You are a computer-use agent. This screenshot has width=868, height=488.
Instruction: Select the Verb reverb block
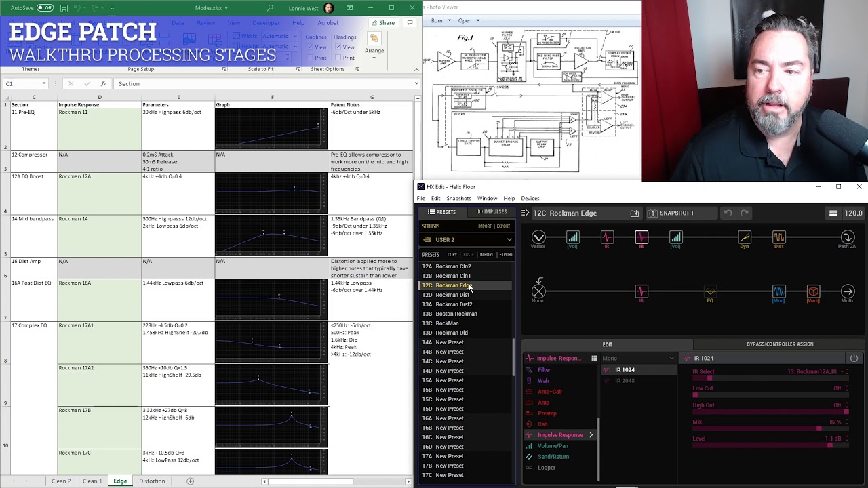coord(813,291)
